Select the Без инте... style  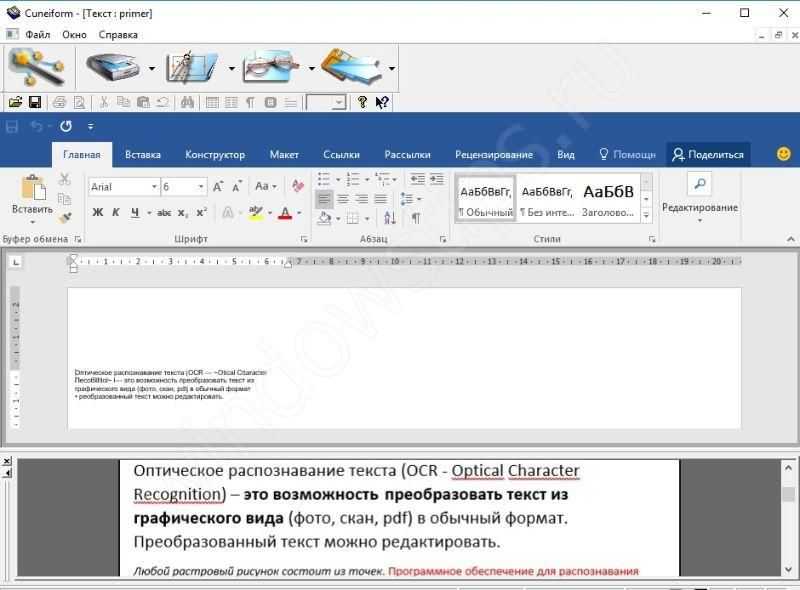coord(547,200)
